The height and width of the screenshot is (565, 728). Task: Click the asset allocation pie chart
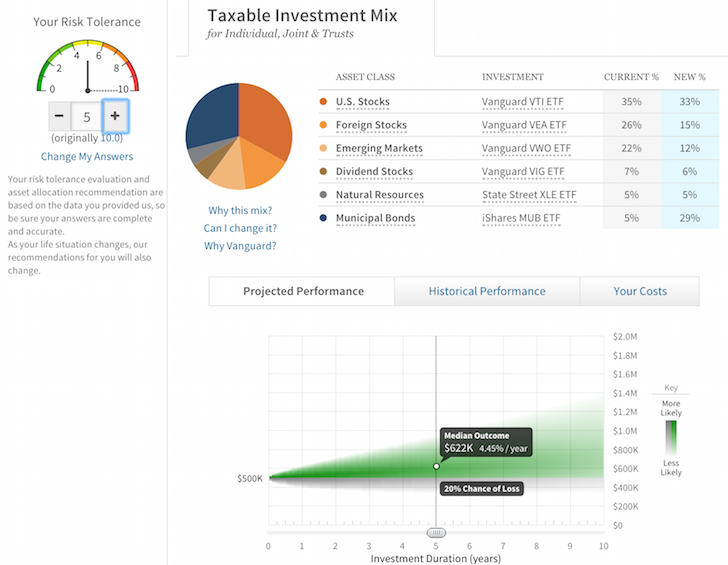(239, 136)
